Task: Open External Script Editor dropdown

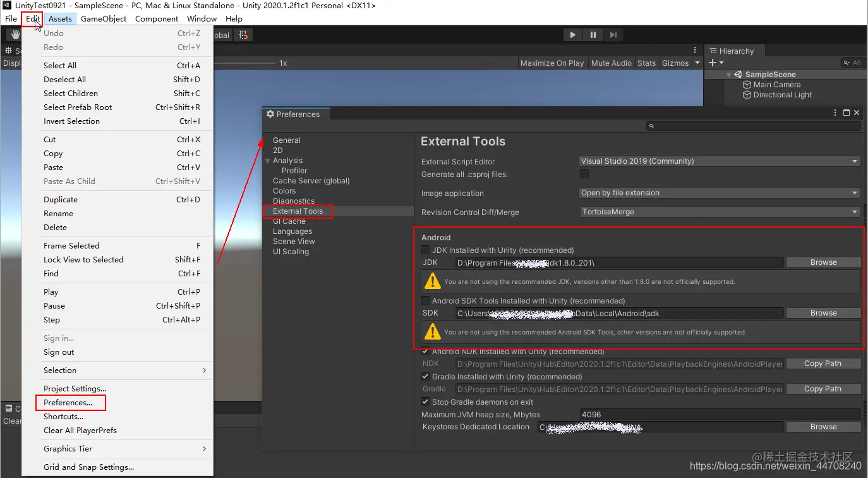Action: click(x=720, y=161)
